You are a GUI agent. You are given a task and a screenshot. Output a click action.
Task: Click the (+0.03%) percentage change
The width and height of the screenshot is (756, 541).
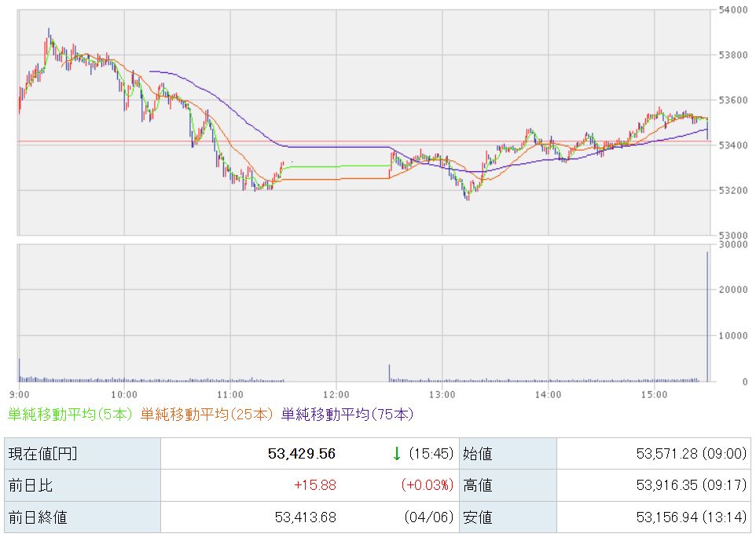(427, 485)
